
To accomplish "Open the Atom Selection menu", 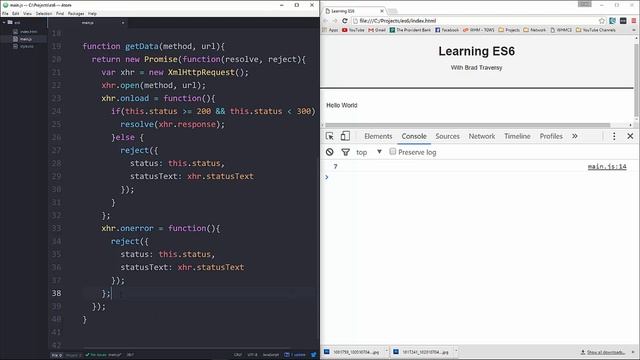I will [44, 13].
